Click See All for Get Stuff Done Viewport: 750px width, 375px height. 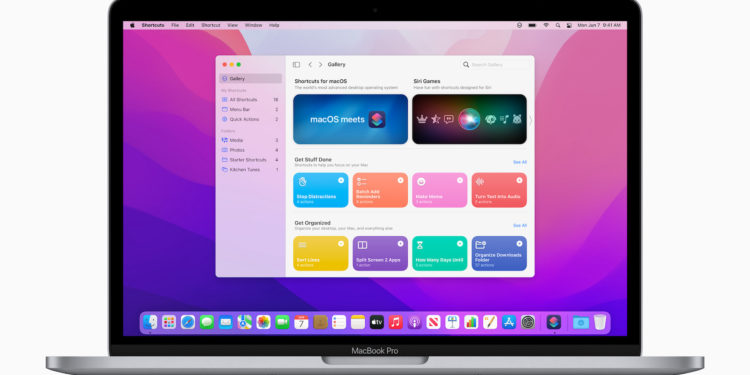coord(520,162)
